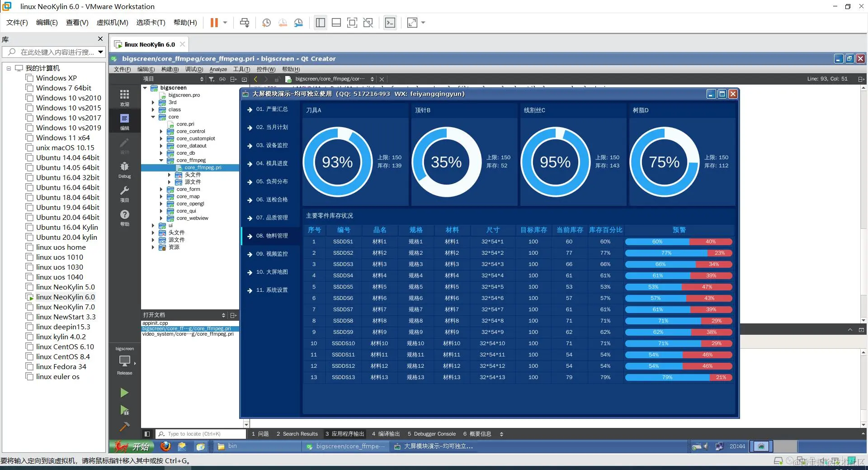868x470 pixels.
Task: Tick the linux Fedora 34 VM checkbox
Action: pyautogui.click(x=29, y=366)
